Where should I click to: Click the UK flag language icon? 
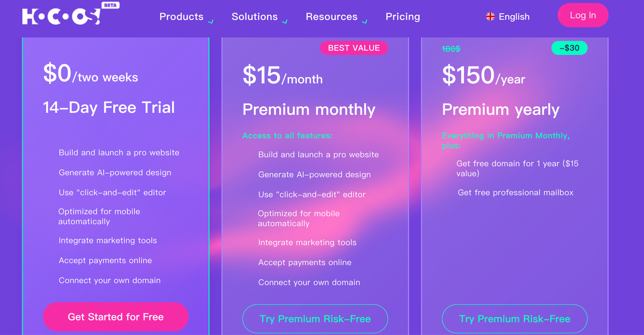(x=490, y=16)
